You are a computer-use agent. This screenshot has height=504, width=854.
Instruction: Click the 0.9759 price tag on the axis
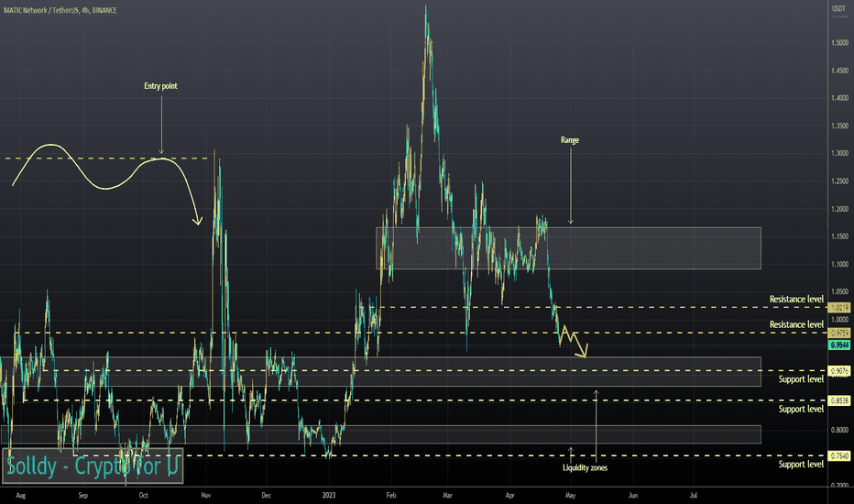[x=839, y=333]
